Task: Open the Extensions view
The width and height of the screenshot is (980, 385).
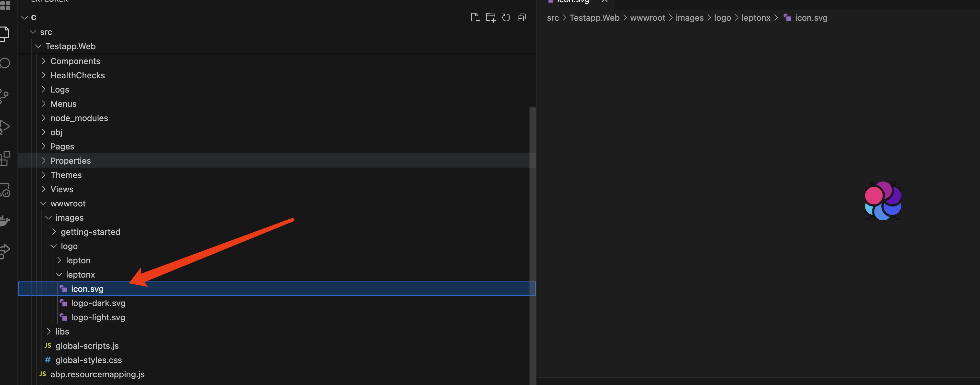Action: click(x=5, y=158)
